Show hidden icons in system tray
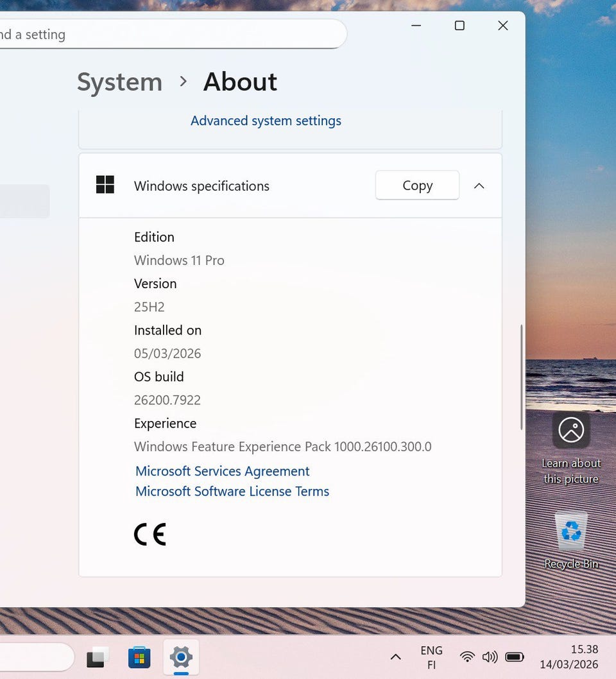The height and width of the screenshot is (679, 616). 396,657
